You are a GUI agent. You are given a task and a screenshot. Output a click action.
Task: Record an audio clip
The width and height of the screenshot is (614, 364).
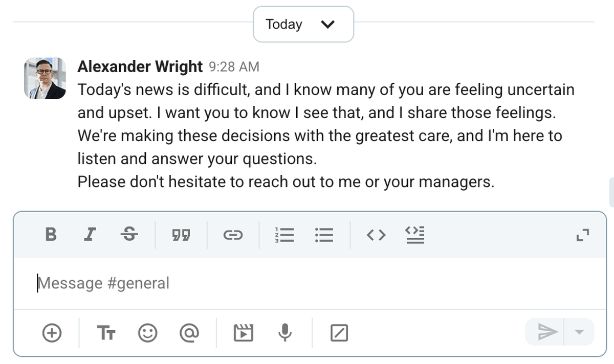(x=285, y=332)
